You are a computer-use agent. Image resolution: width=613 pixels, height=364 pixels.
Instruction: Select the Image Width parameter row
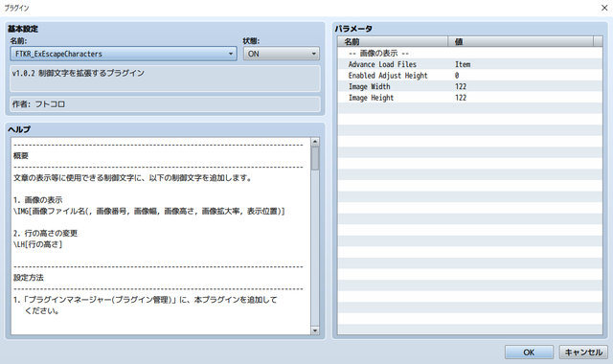point(470,86)
